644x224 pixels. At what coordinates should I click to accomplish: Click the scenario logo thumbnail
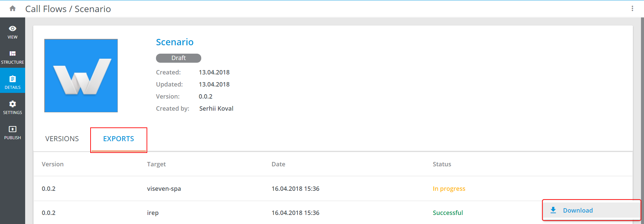tap(81, 75)
